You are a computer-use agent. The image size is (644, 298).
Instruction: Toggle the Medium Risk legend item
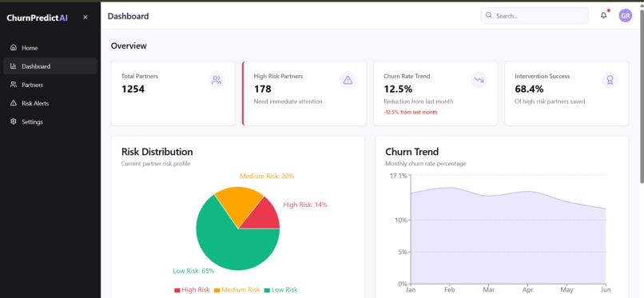[237, 290]
